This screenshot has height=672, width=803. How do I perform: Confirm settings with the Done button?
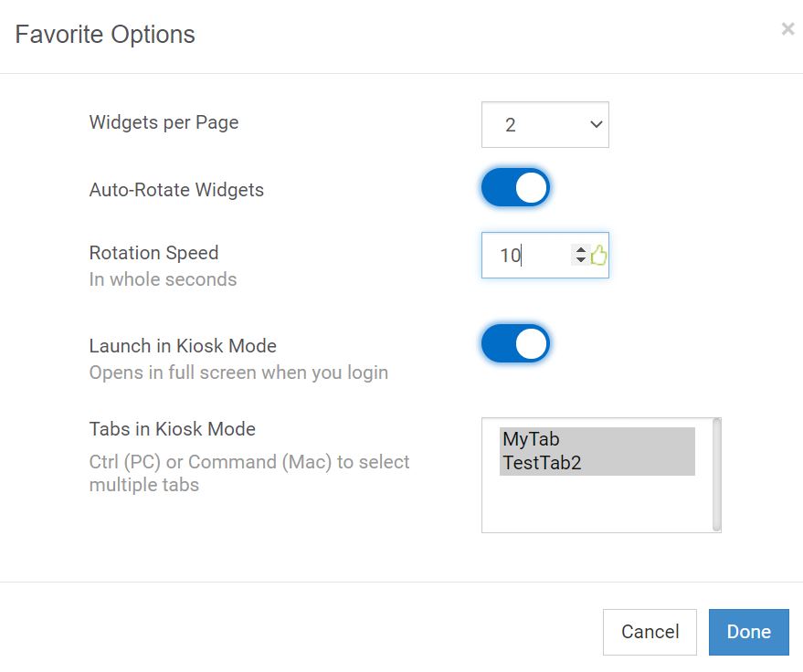coord(748,632)
